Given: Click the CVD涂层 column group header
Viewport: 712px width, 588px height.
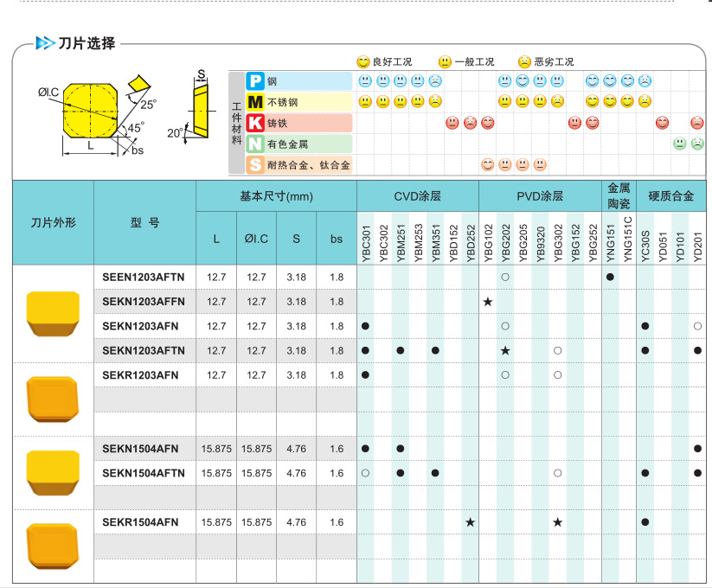Looking at the screenshot, I should [417, 196].
